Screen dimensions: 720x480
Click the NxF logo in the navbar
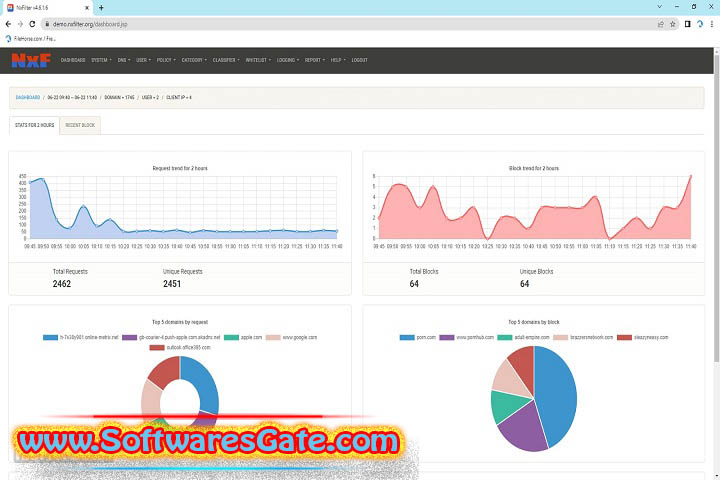pos(31,60)
